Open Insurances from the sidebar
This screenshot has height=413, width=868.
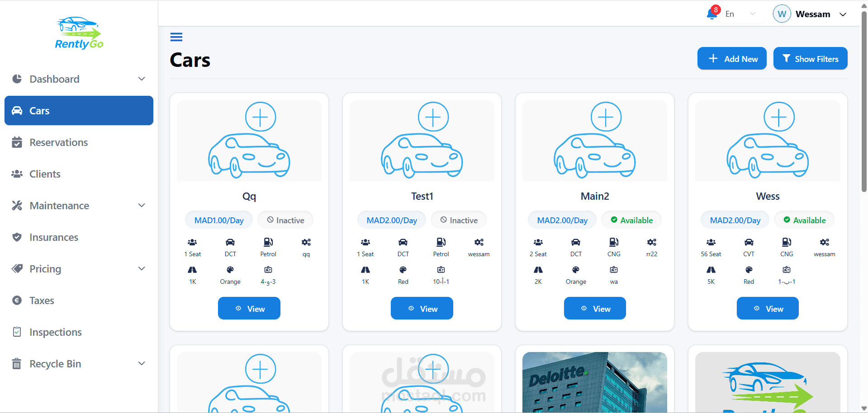point(79,237)
